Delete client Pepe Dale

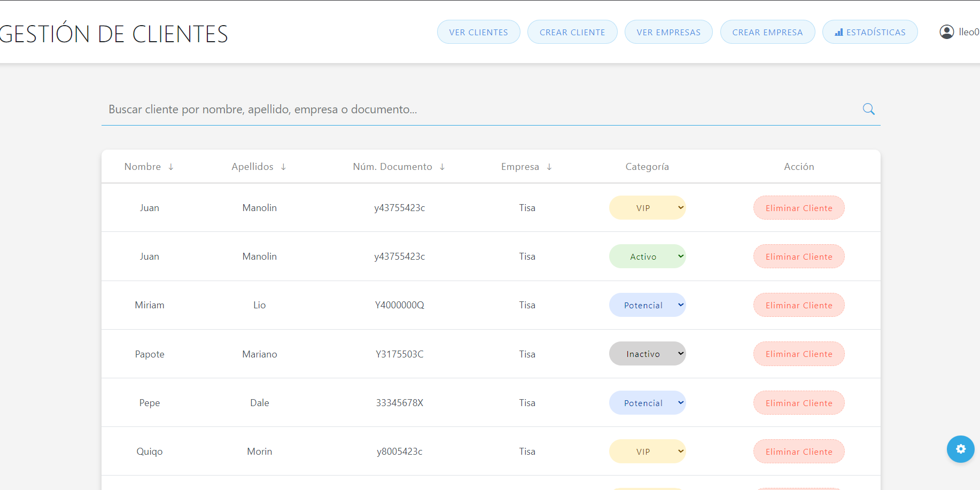[799, 403]
